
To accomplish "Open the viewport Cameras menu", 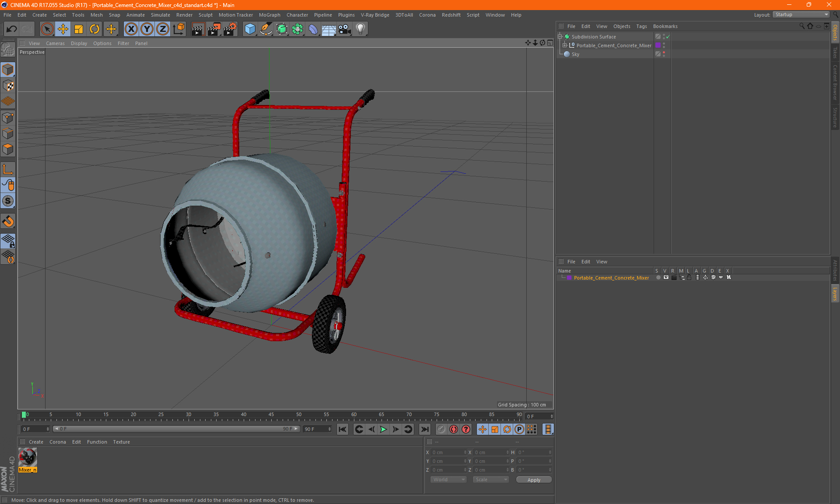I will click(55, 43).
